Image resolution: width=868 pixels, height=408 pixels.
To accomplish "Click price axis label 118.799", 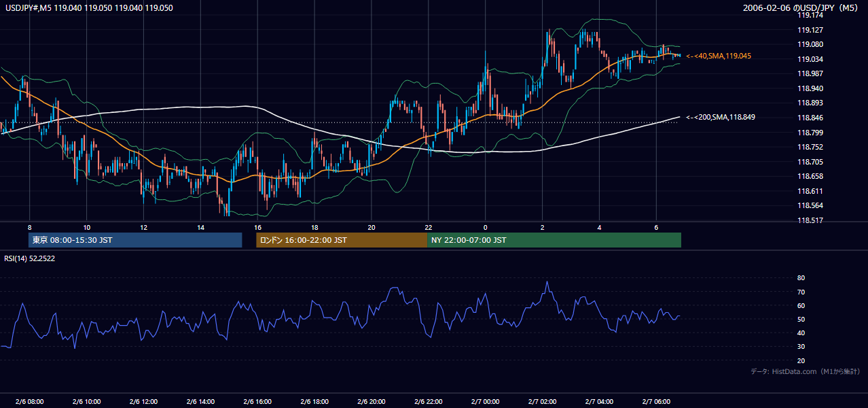I will (x=810, y=133).
